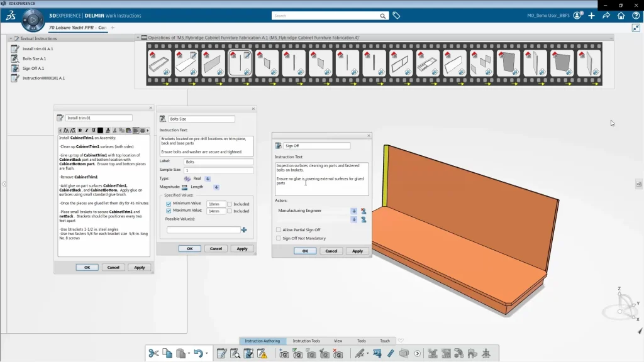This screenshot has width=644, height=362.
Task: Click the alert instruction warning-triangle icon
Action: pos(262,354)
